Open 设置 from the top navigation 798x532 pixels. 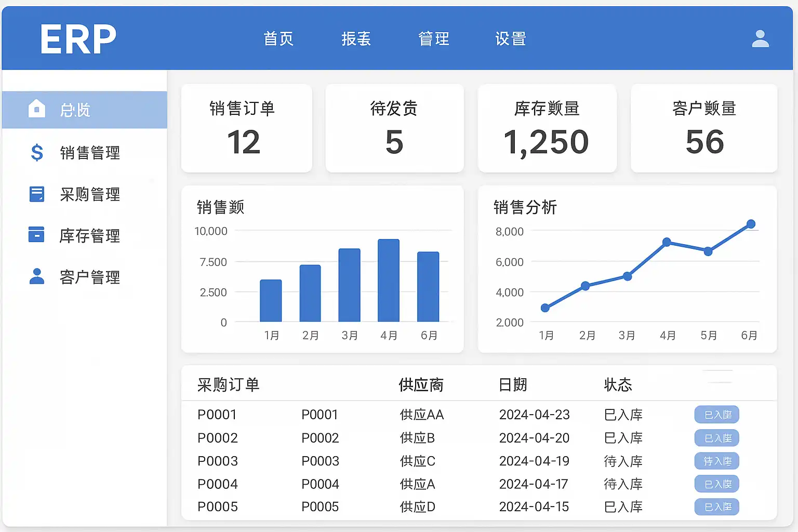click(511, 39)
